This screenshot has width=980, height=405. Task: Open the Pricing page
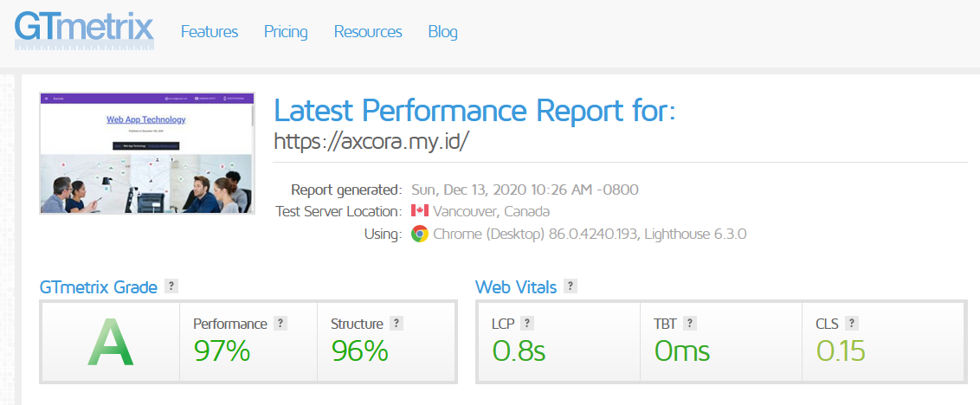(x=286, y=32)
